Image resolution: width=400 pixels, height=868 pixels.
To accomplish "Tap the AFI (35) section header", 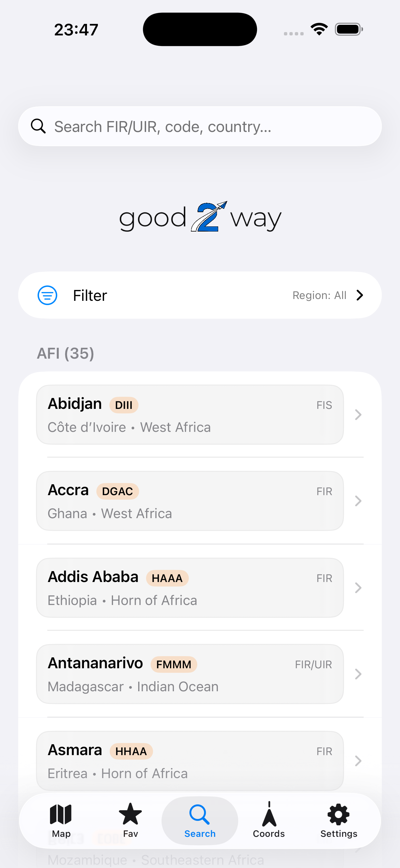I will click(x=65, y=353).
